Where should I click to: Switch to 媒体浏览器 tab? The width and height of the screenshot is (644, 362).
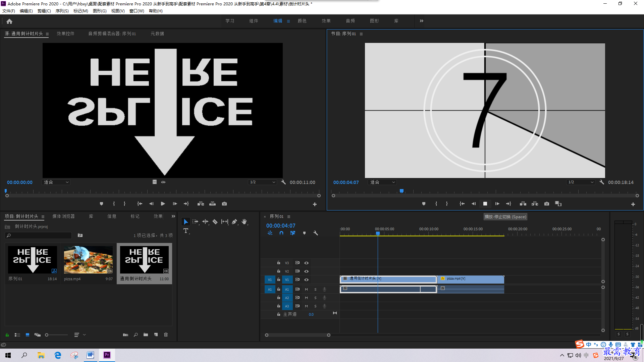[x=64, y=217]
